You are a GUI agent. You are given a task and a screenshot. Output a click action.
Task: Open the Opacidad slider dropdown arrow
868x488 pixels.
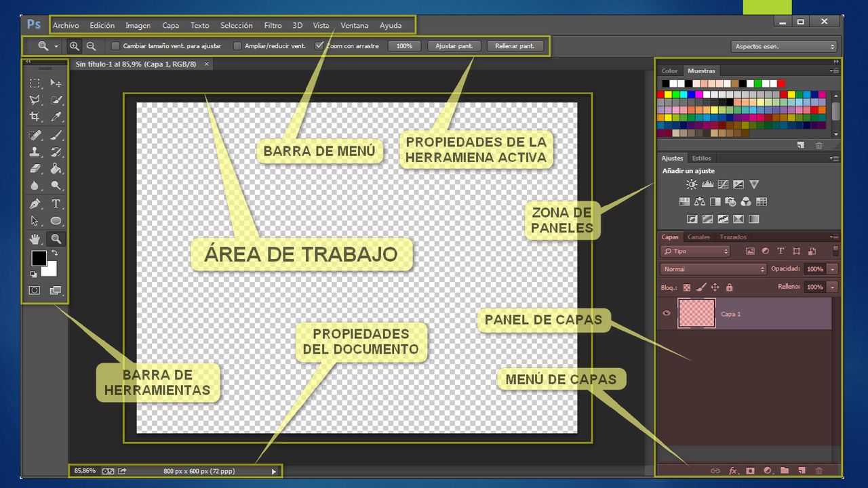click(x=832, y=269)
